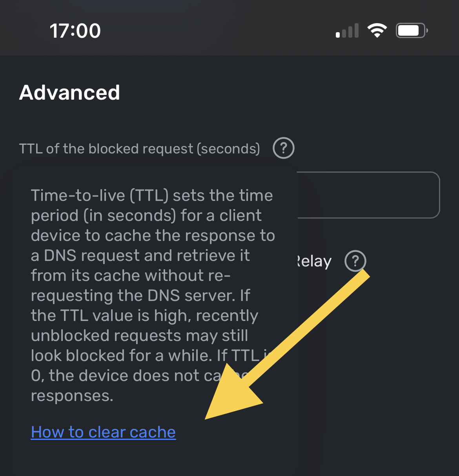The height and width of the screenshot is (476, 459).
Task: Tap the battery indicator in the status bar
Action: pos(410,30)
